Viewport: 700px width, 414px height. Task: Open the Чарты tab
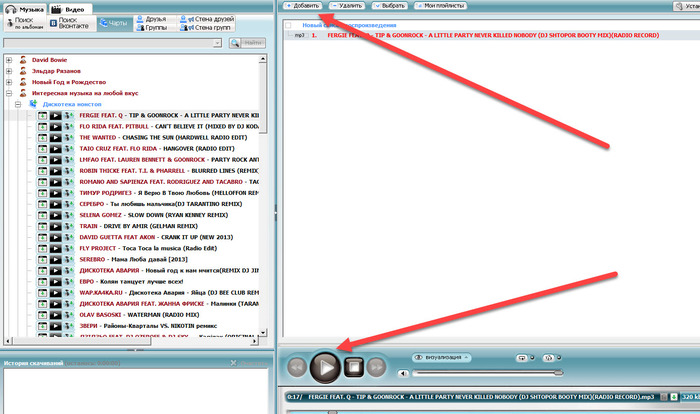click(116, 19)
